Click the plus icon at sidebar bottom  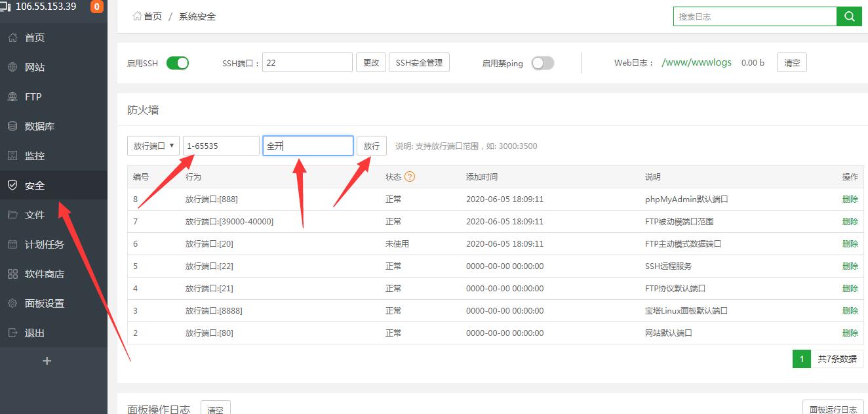pyautogui.click(x=47, y=361)
